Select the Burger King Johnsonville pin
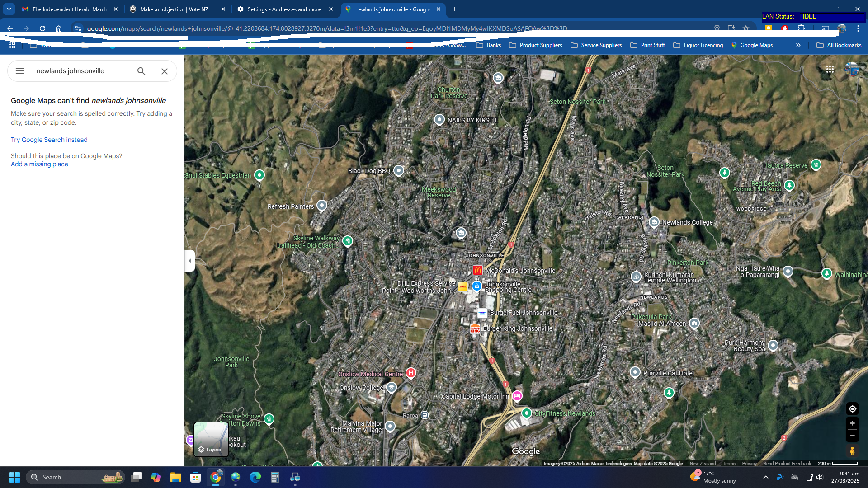868x488 pixels. 475,328
